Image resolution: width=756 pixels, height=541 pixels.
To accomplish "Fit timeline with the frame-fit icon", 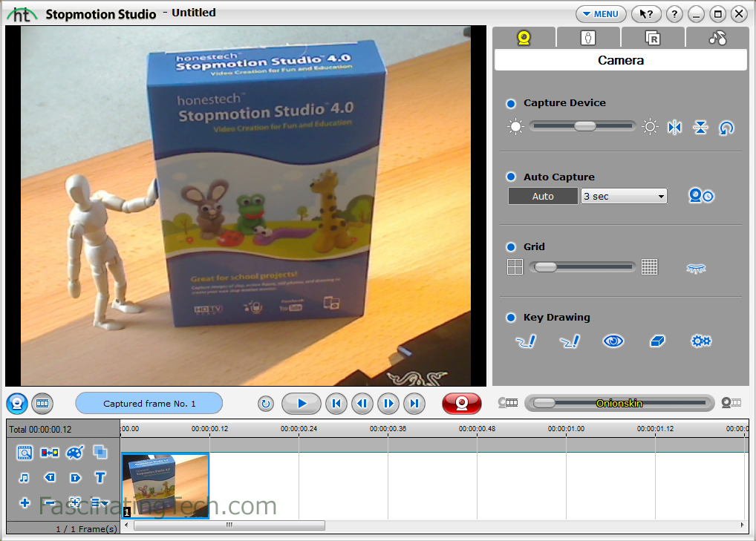I will (75, 502).
